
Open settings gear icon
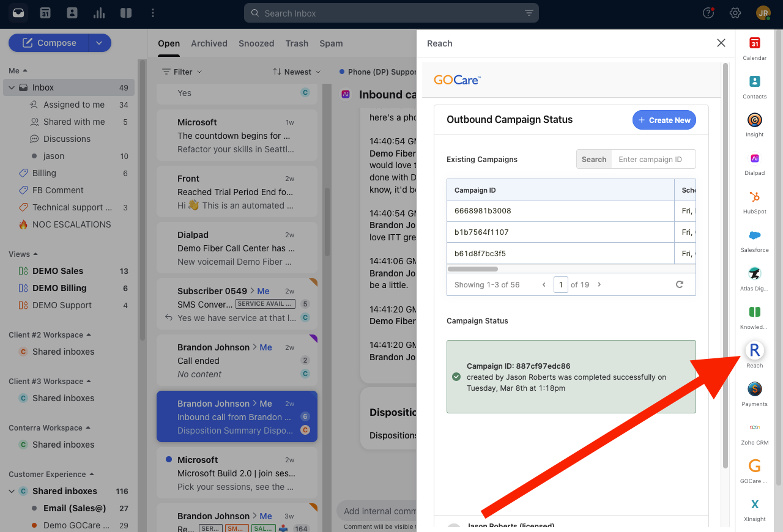pos(735,13)
